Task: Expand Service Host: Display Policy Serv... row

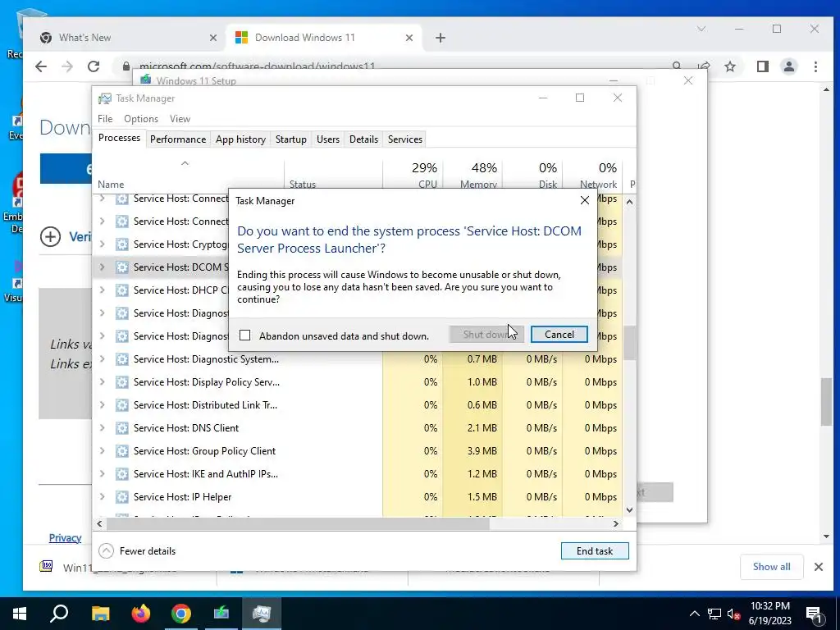Action: (x=102, y=382)
